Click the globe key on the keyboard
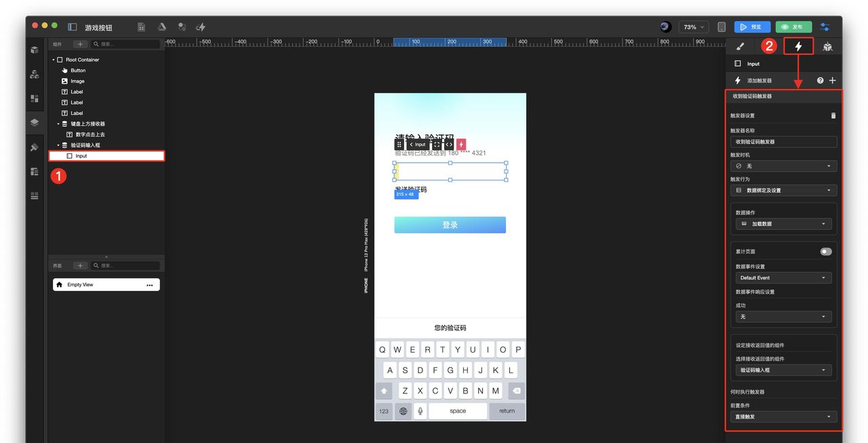The width and height of the screenshot is (868, 443). click(403, 411)
